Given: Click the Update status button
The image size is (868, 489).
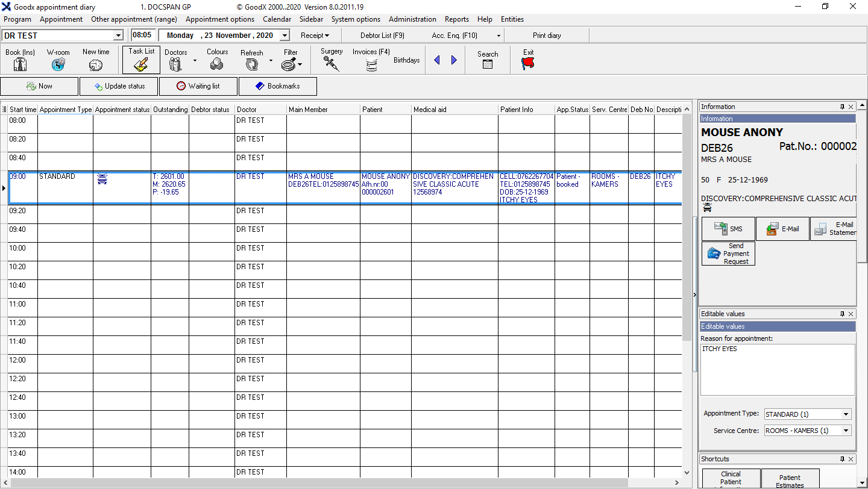Looking at the screenshot, I should tap(119, 86).
